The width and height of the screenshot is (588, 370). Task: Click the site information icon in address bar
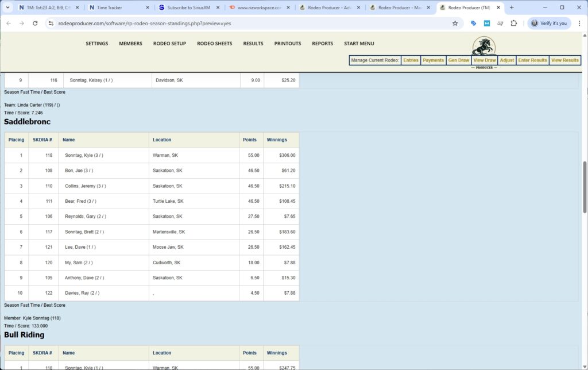coord(52,23)
